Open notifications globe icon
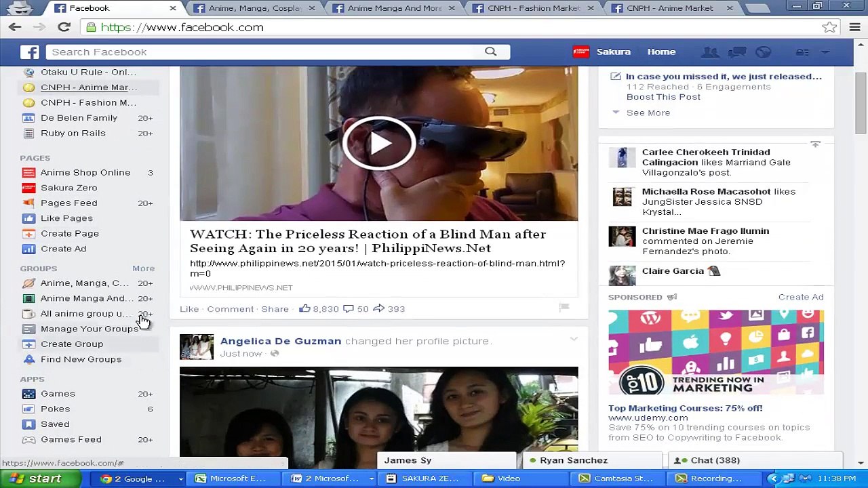The width and height of the screenshot is (868, 488). click(763, 52)
